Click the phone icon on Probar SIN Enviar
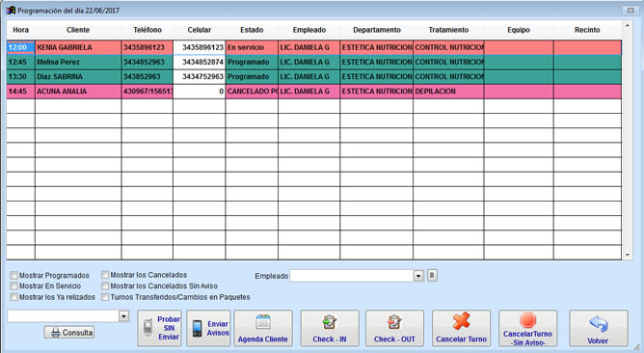 point(148,328)
